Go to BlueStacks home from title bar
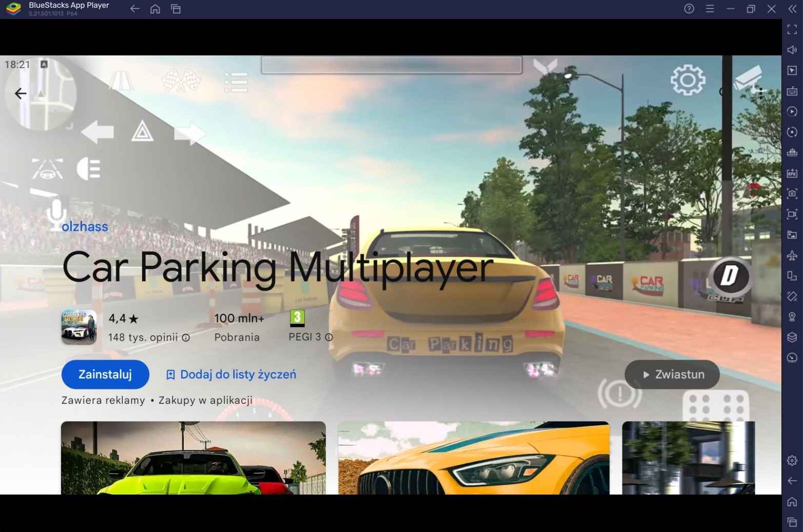This screenshot has height=532, width=803. pyautogui.click(x=155, y=9)
